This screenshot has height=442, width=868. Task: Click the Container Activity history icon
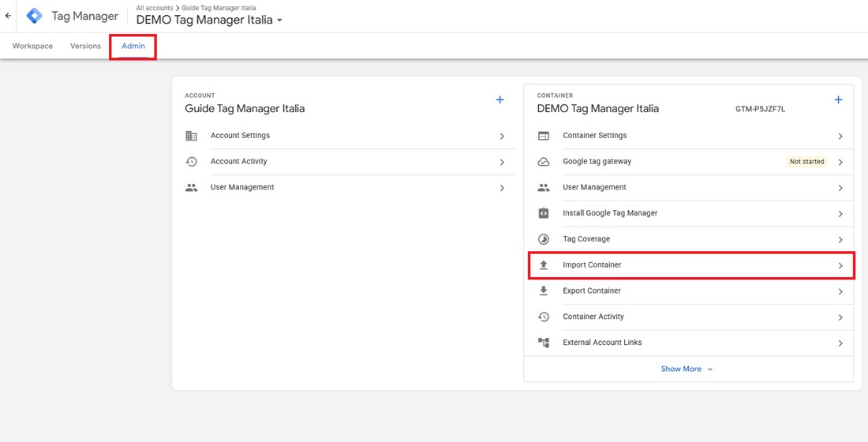[544, 317]
